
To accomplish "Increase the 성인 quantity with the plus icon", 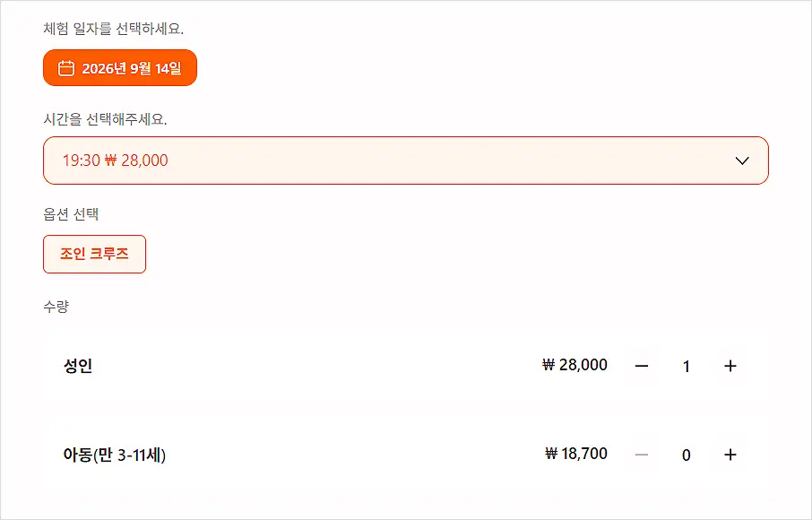I will [730, 366].
